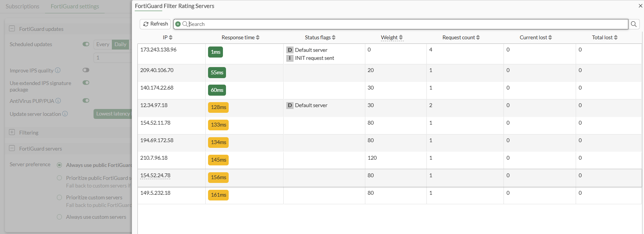Screen dimensions: 644x234
Task: Sort by Total lost column
Action: (616, 37)
